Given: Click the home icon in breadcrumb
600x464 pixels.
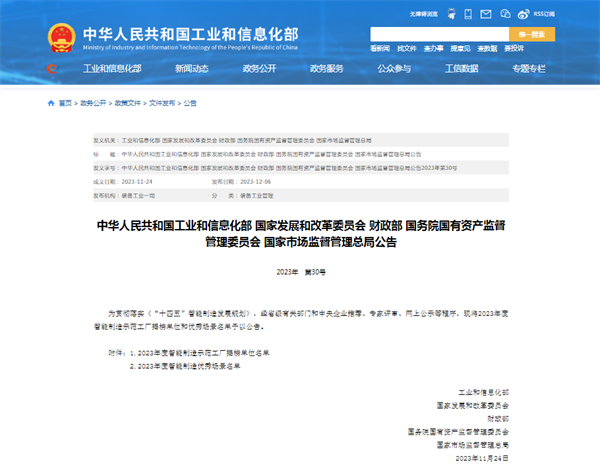Looking at the screenshot, I should pos(51,103).
